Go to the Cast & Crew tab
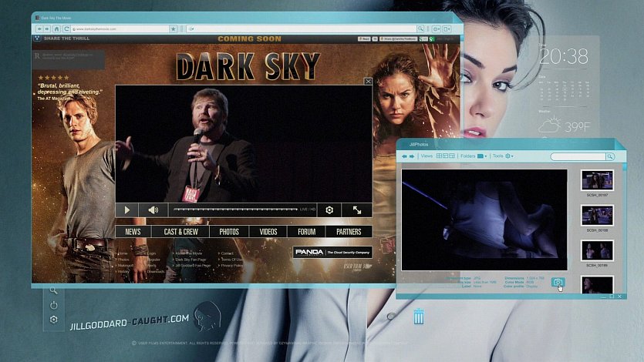This screenshot has height=362, width=644. coord(180,232)
